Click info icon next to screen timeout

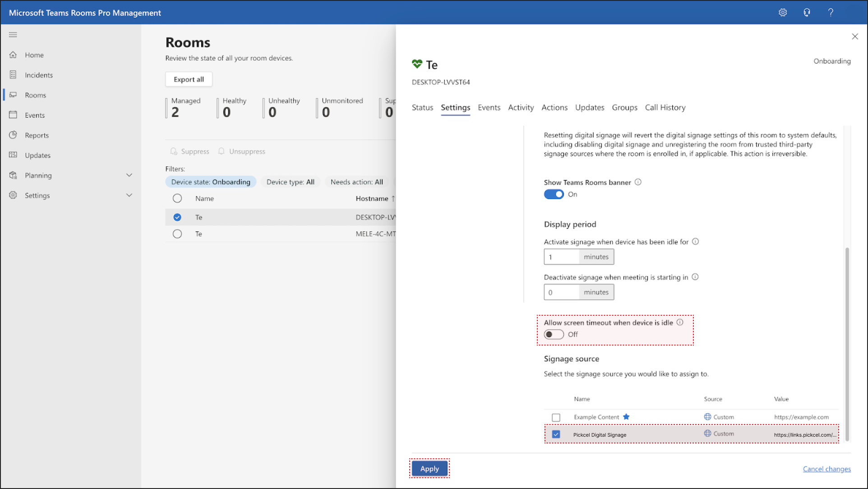click(x=680, y=323)
